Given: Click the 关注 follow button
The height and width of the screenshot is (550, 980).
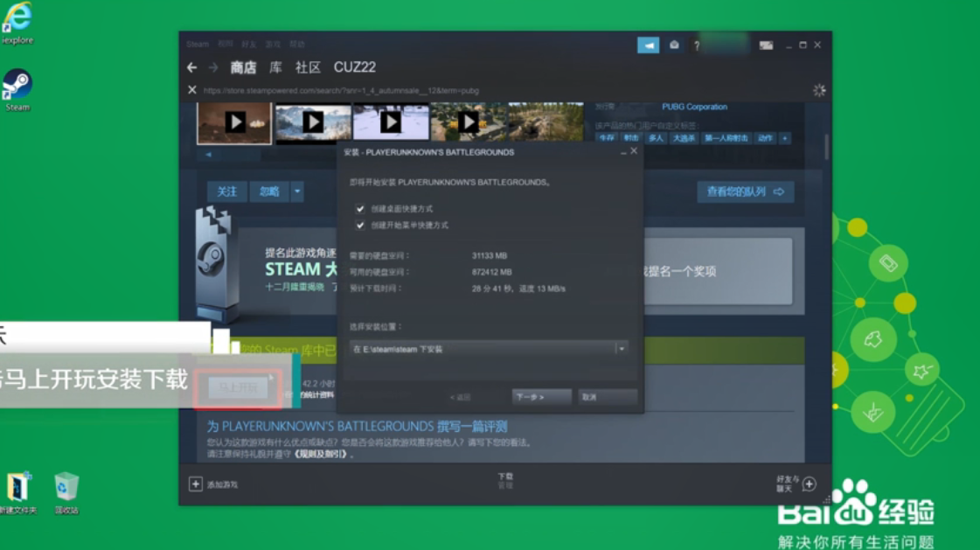Looking at the screenshot, I should 227,191.
